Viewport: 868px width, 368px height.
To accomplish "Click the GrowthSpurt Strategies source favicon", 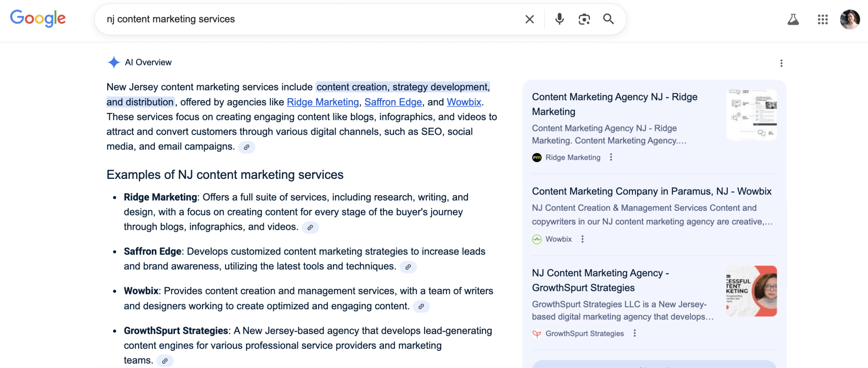I will (x=537, y=334).
